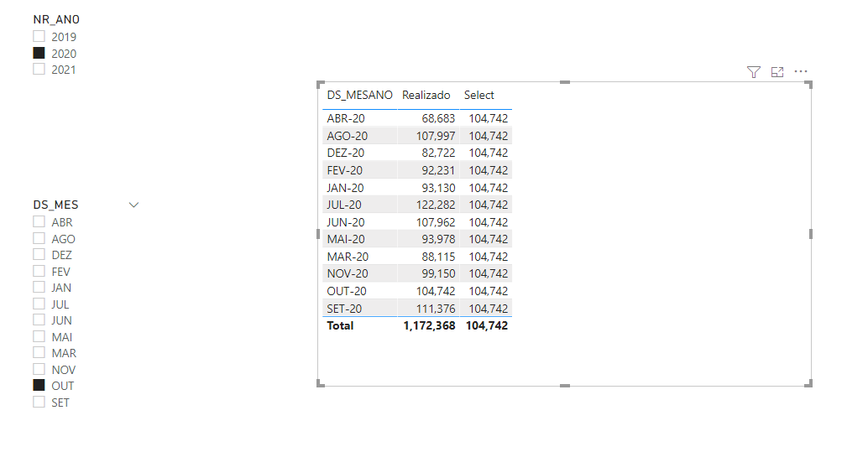Check the 2021 year checkbox
The height and width of the screenshot is (452, 868).
coord(39,69)
